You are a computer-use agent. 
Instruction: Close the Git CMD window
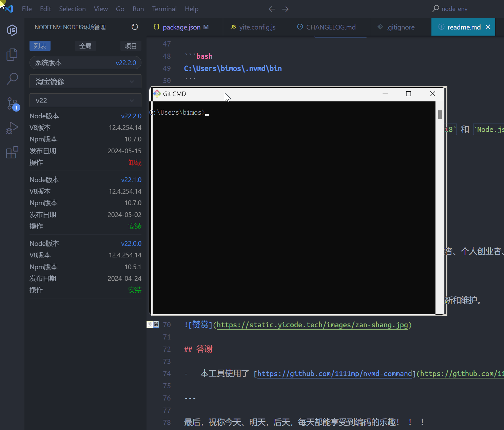(432, 94)
